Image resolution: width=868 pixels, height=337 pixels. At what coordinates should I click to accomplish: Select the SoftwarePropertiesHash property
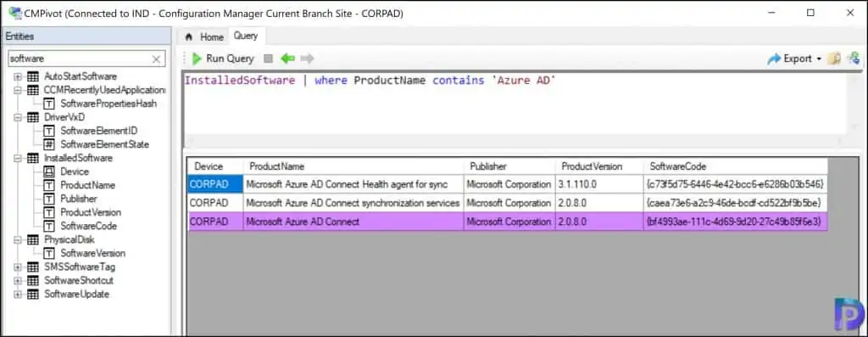click(x=108, y=104)
